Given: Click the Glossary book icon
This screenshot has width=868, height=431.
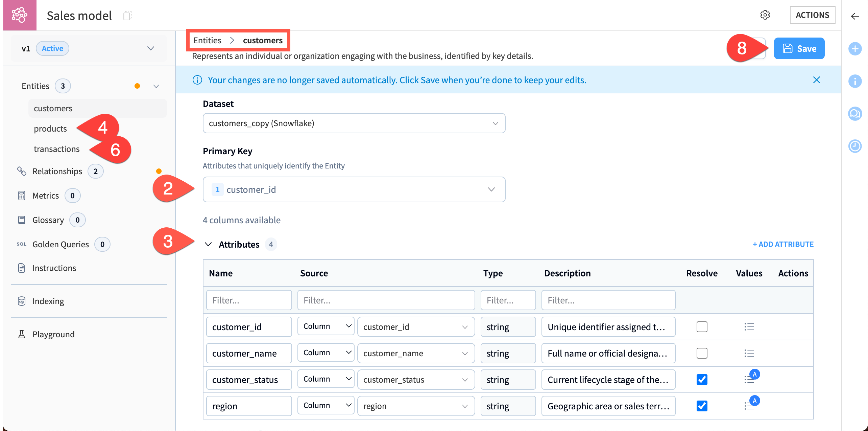Looking at the screenshot, I should tap(22, 220).
